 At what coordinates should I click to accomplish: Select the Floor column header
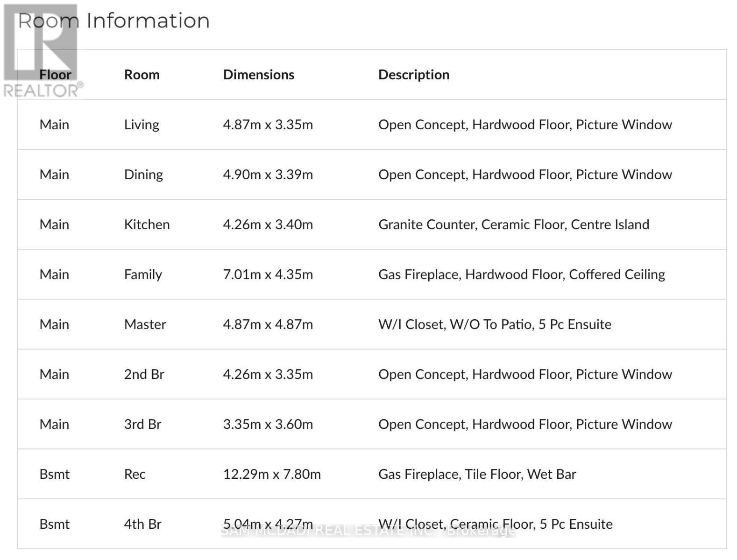[x=55, y=75]
